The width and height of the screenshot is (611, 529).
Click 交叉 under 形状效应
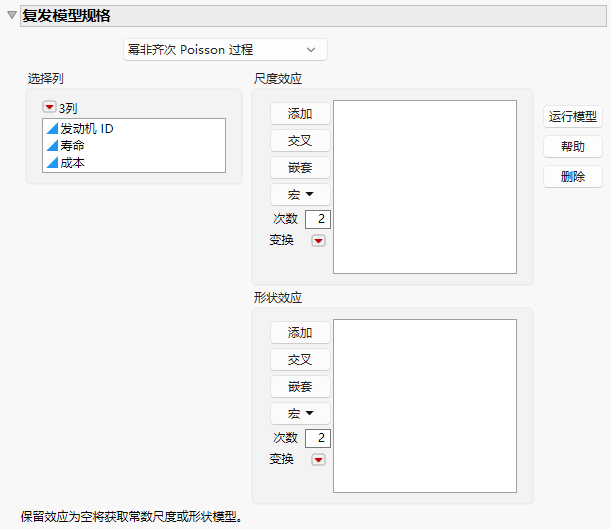[300, 360]
